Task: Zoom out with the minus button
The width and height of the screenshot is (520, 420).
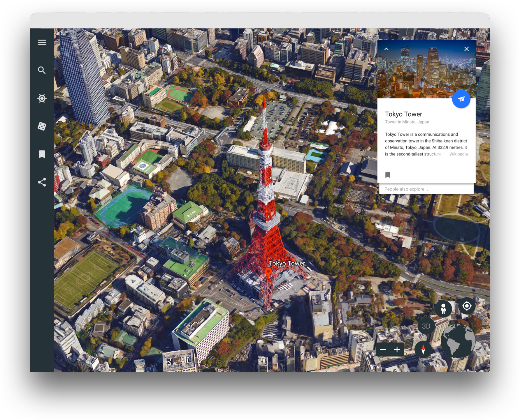Action: click(x=383, y=350)
